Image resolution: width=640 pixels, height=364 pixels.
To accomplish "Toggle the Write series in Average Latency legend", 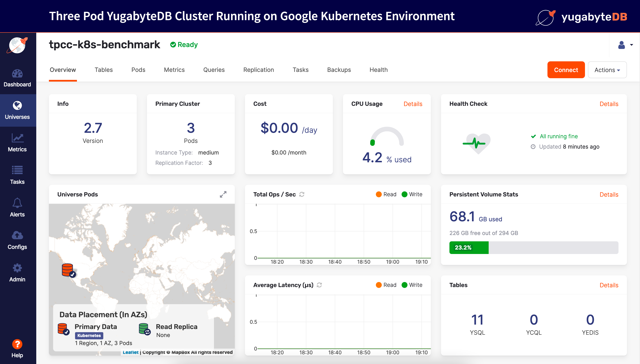I will click(x=412, y=285).
